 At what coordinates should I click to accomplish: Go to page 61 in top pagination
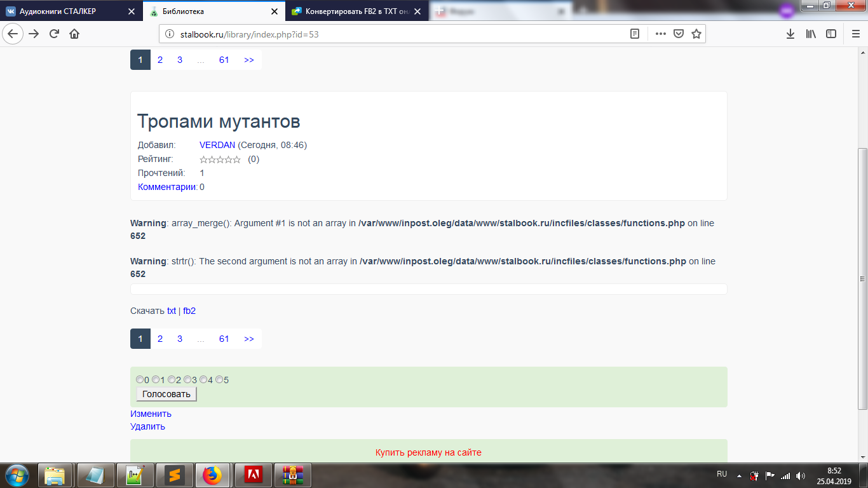point(224,60)
